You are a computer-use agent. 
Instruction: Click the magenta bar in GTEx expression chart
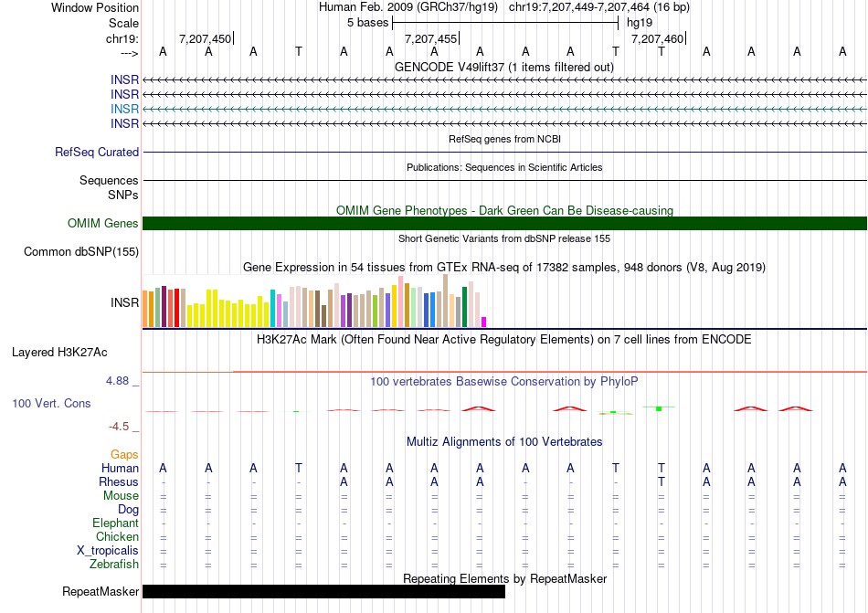484,322
